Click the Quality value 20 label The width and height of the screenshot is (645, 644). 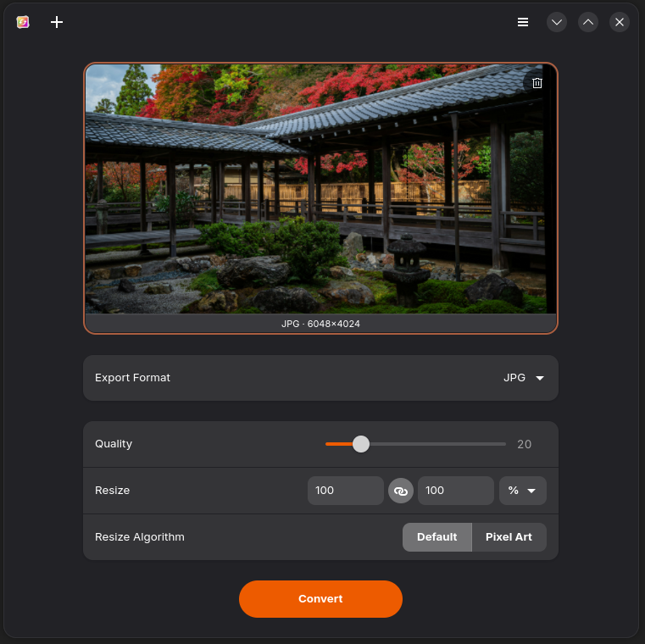click(x=524, y=444)
